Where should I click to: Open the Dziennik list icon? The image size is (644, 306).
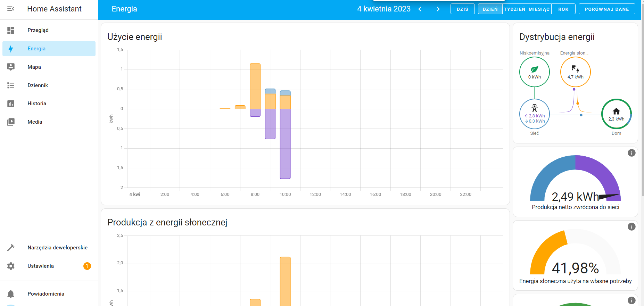[x=11, y=85]
